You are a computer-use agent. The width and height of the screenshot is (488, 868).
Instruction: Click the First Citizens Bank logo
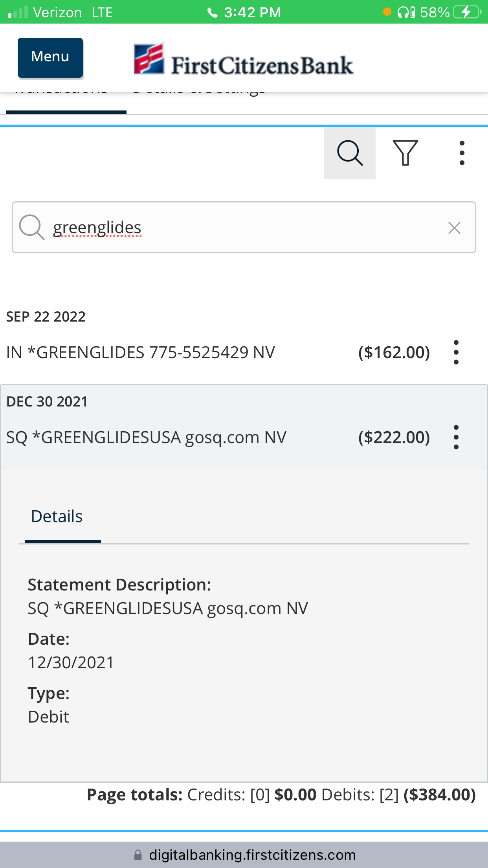(x=244, y=60)
